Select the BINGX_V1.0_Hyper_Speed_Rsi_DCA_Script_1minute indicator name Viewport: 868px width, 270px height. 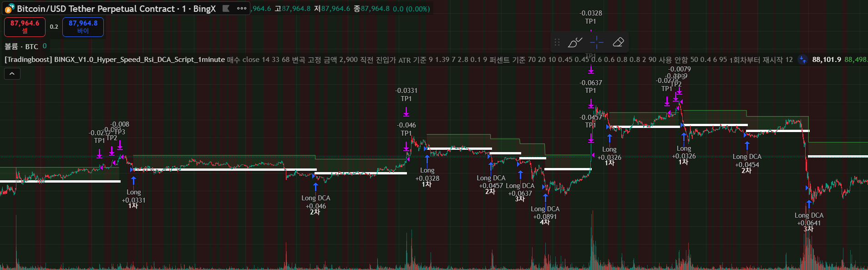[x=115, y=60]
